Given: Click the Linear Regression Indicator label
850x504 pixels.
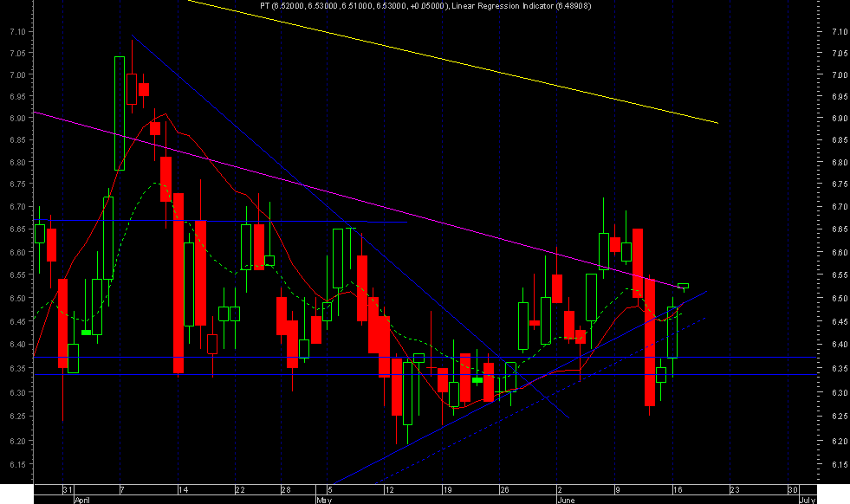Looking at the screenshot, I should click(522, 6).
